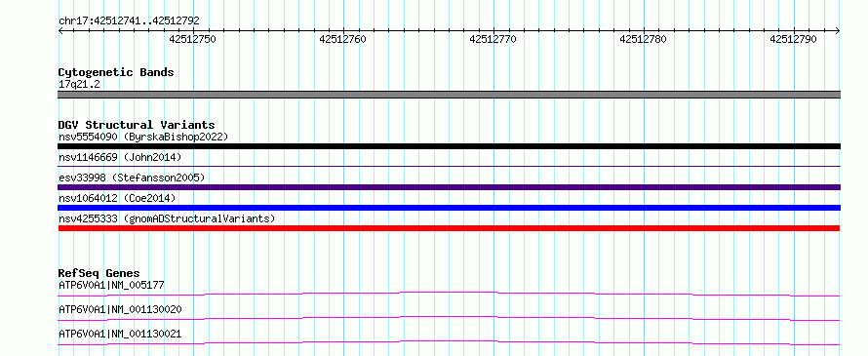
Task: Click the magenta NM_001130020 intron line
Action: coord(449,318)
